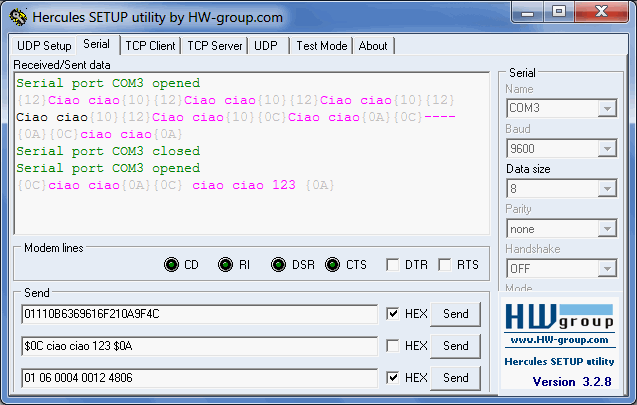The image size is (637, 405).
Task: Click the second send text field
Action: (199, 346)
